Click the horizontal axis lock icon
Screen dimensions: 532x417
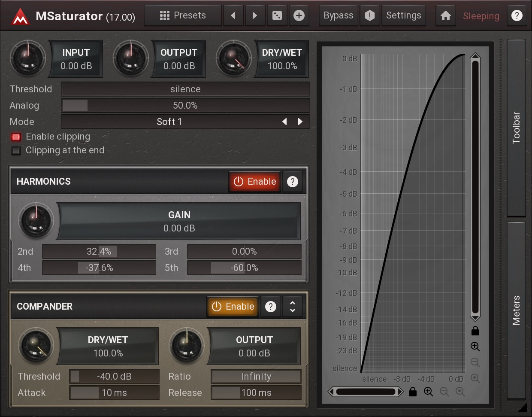tap(413, 392)
